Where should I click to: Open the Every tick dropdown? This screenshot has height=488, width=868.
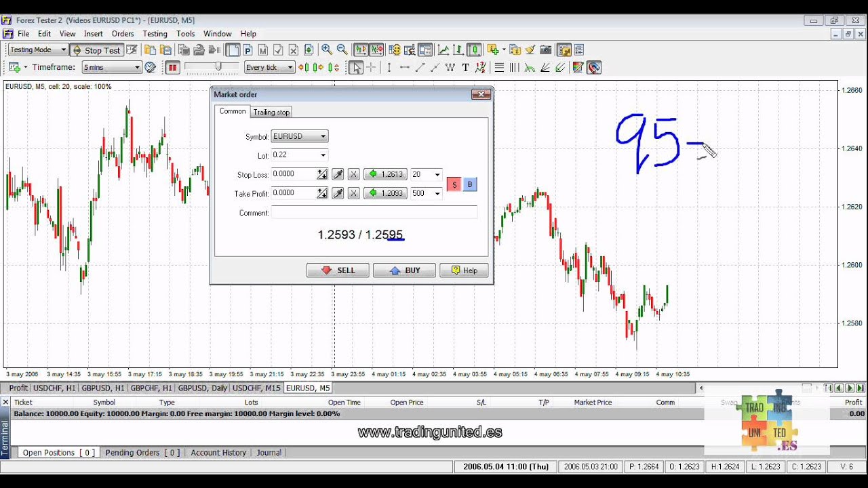[x=269, y=67]
